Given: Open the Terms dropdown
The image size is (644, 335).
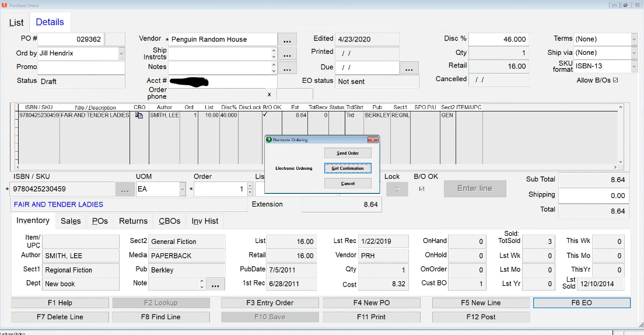Looking at the screenshot, I should [634, 40].
